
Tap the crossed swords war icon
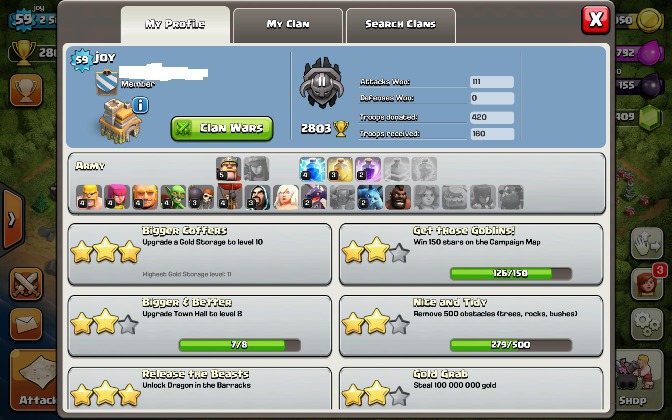click(x=26, y=284)
